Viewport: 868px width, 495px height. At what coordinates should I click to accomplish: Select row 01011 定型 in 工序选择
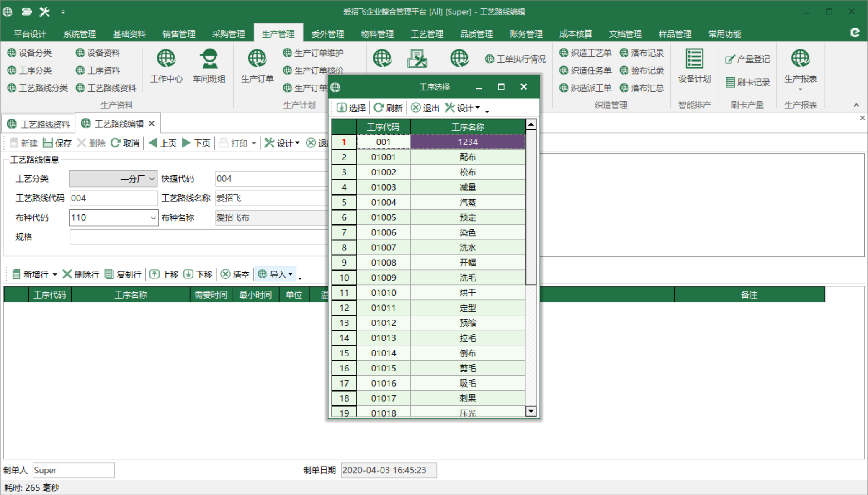tap(428, 308)
